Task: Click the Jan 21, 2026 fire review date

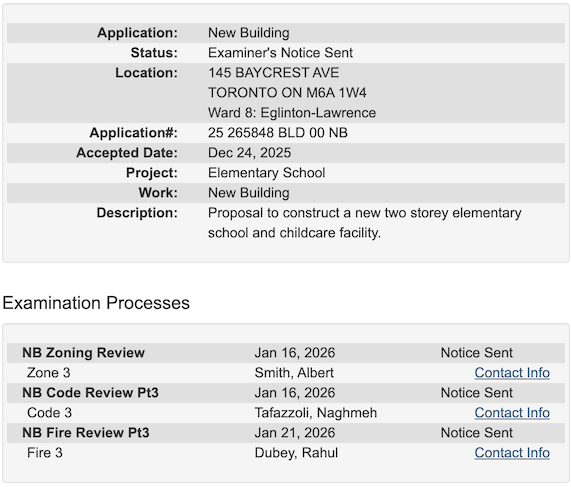Action: [295, 433]
